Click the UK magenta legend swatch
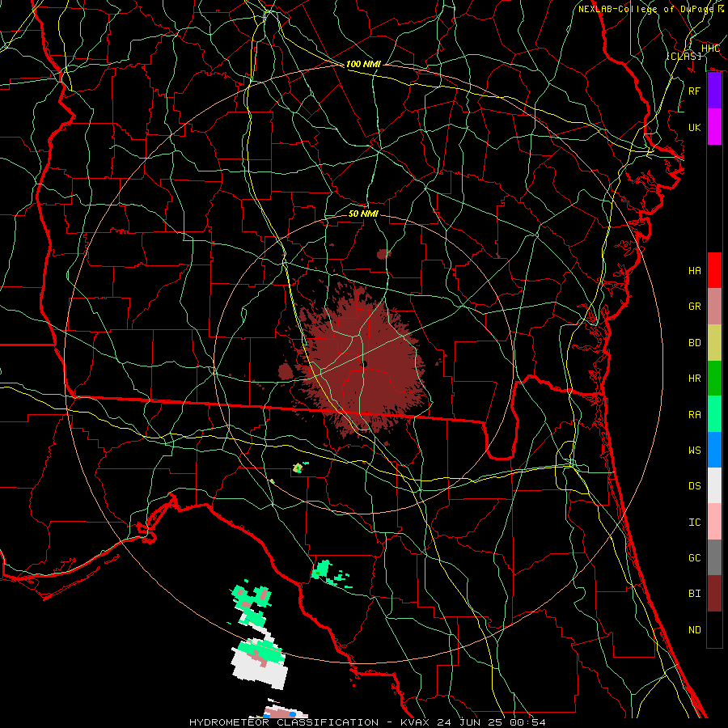This screenshot has width=728, height=728. coord(714,127)
